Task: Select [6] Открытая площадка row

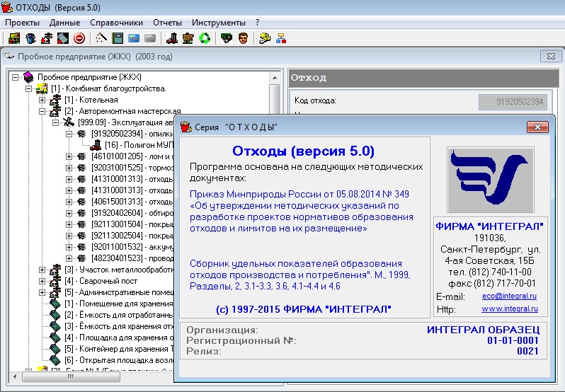Action: (119, 360)
